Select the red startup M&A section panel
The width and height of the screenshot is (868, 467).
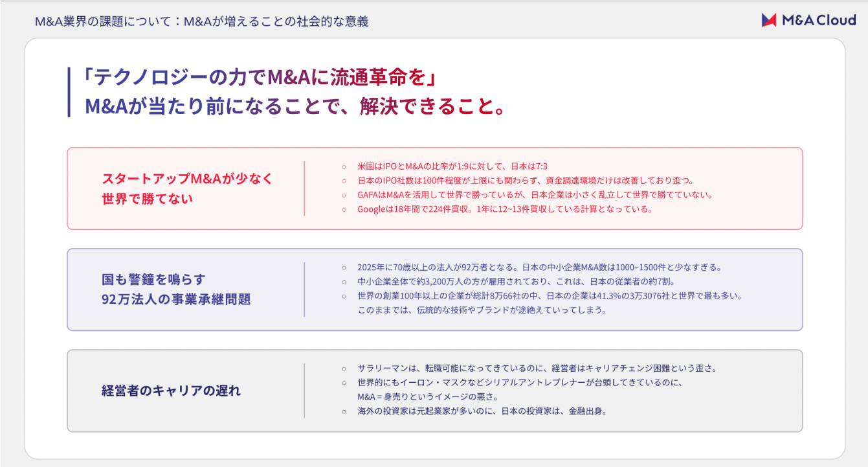point(434,187)
